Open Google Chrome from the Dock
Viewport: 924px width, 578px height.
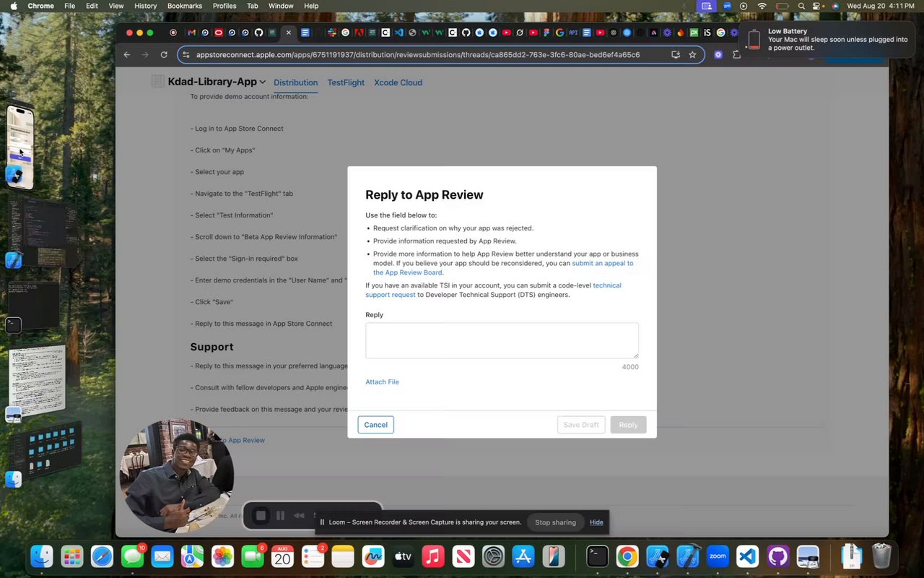[x=627, y=556]
